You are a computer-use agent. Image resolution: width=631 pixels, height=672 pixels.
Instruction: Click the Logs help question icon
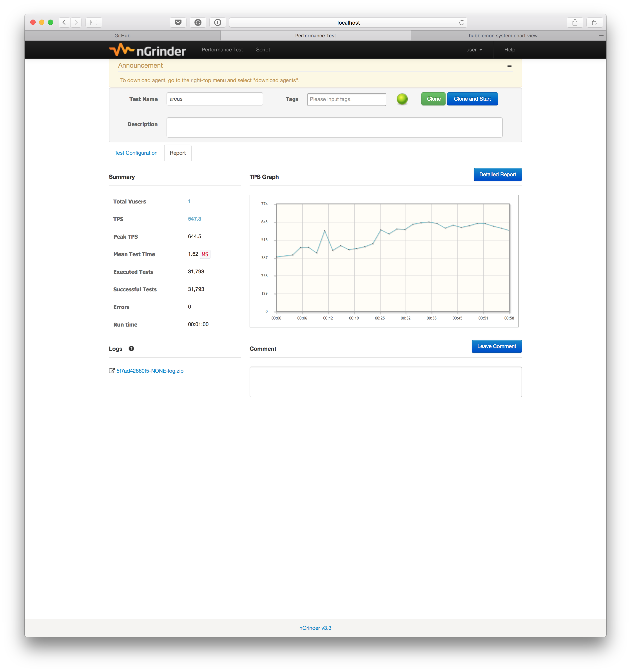click(x=131, y=349)
